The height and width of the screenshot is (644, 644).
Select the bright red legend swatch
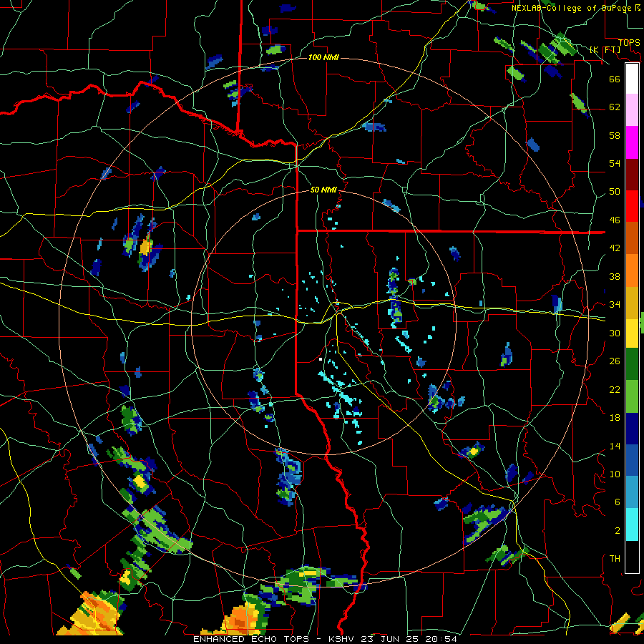click(x=632, y=206)
